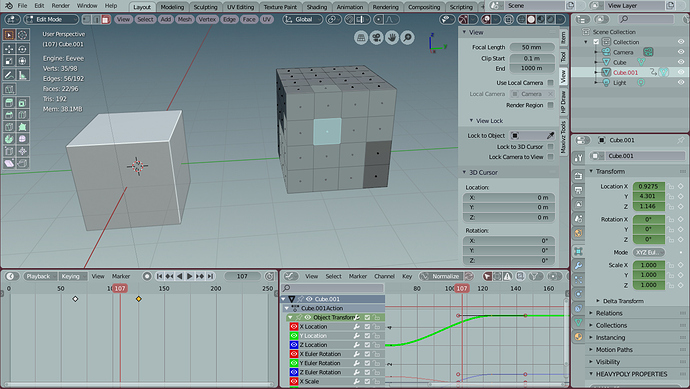Open the Edit Mode dropdown
The image size is (690, 389).
pos(51,19)
